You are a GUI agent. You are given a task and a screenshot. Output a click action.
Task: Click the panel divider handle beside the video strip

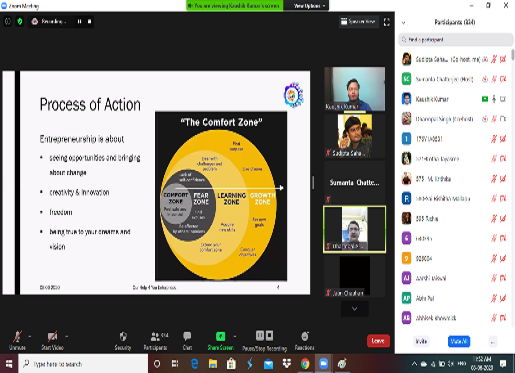pyautogui.click(x=313, y=182)
